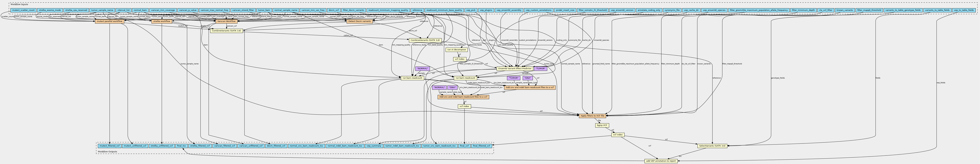The width and height of the screenshot is (980, 164).
Task: Select the varscan_filtered_vcf output node
Action: pyautogui.click(x=224, y=145)
